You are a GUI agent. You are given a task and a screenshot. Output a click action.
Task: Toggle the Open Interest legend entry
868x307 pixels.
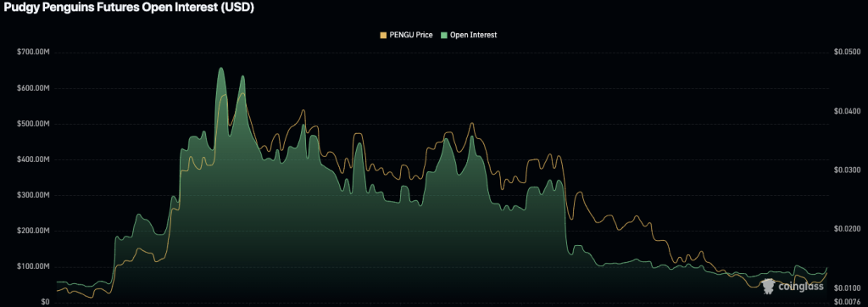[x=469, y=35]
